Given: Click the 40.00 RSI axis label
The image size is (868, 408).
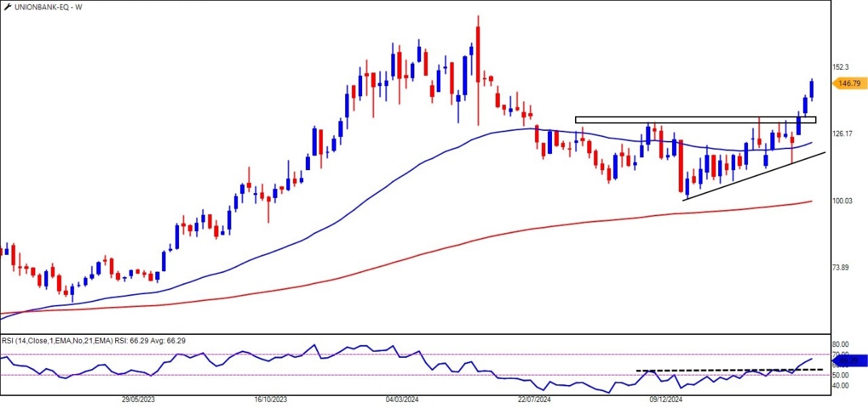Looking at the screenshot, I should click(x=841, y=386).
